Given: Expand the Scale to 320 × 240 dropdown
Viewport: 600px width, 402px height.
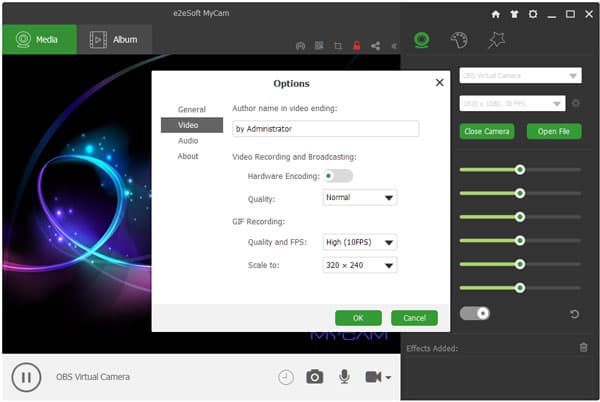Looking at the screenshot, I should coord(360,265).
